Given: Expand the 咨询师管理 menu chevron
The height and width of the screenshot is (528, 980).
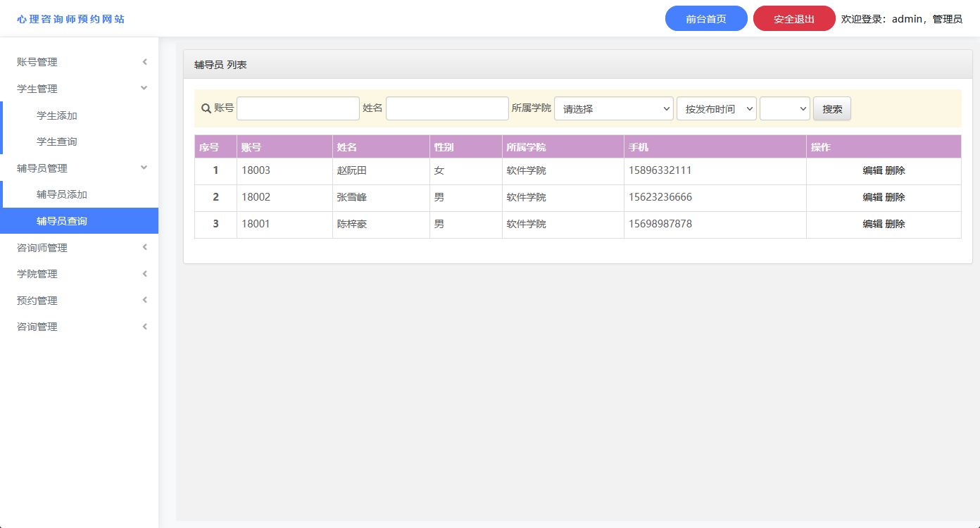Looking at the screenshot, I should (144, 247).
